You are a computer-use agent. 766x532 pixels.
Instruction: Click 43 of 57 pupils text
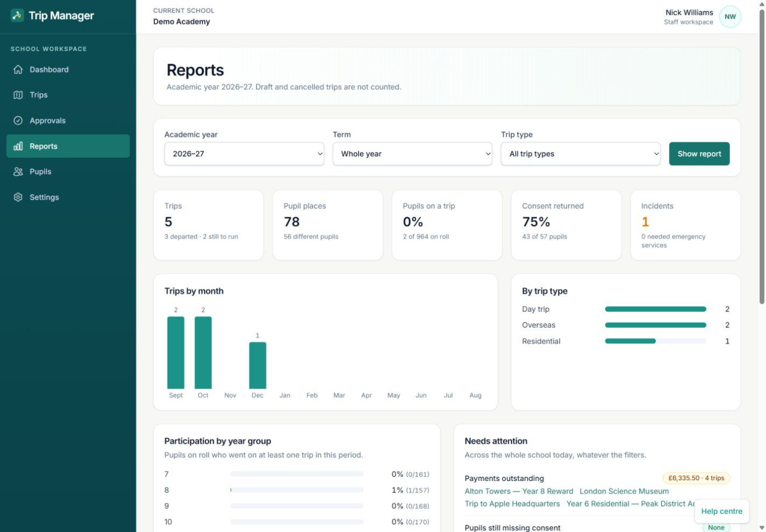(x=545, y=236)
